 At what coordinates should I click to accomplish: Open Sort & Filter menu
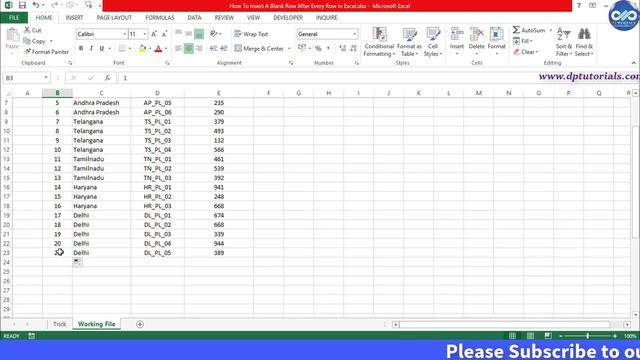pos(564,42)
